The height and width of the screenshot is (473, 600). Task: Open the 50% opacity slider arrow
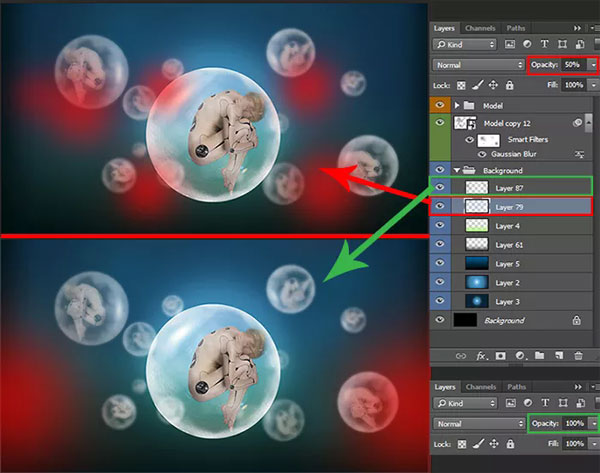[x=593, y=65]
